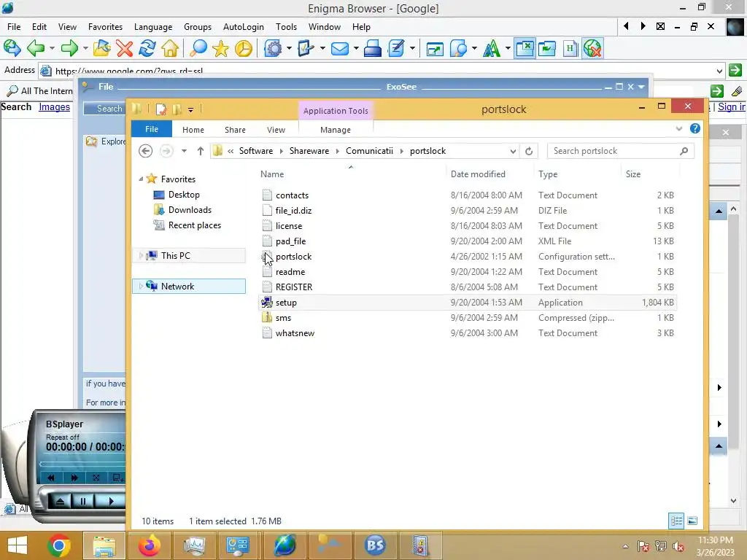Select the setup application file
747x560 pixels.
(468, 303)
